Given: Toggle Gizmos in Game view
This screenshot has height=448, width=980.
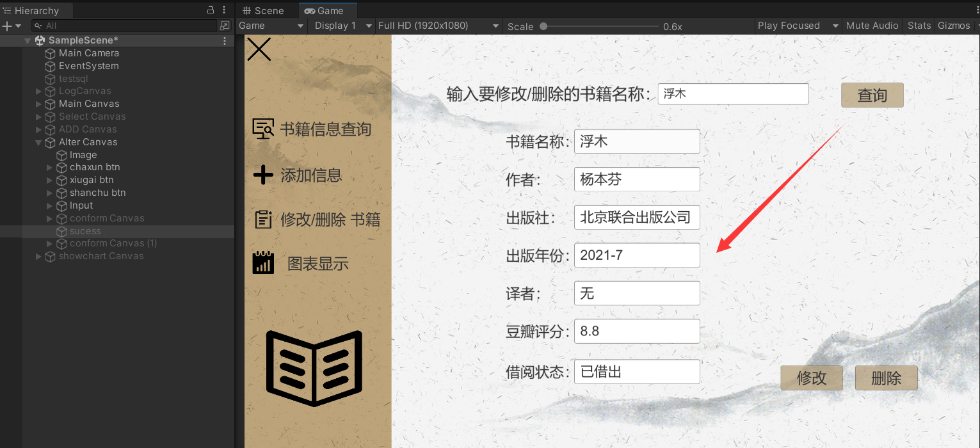Looking at the screenshot, I should coord(954,26).
